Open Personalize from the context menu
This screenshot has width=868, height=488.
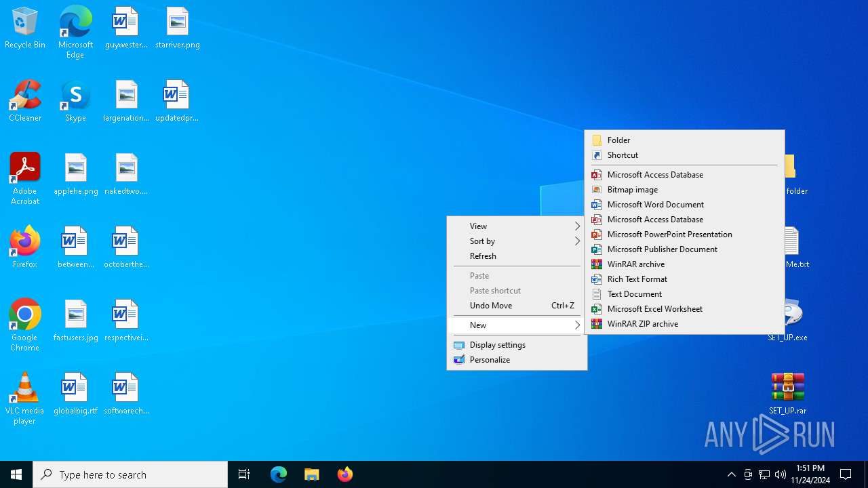pos(517,360)
